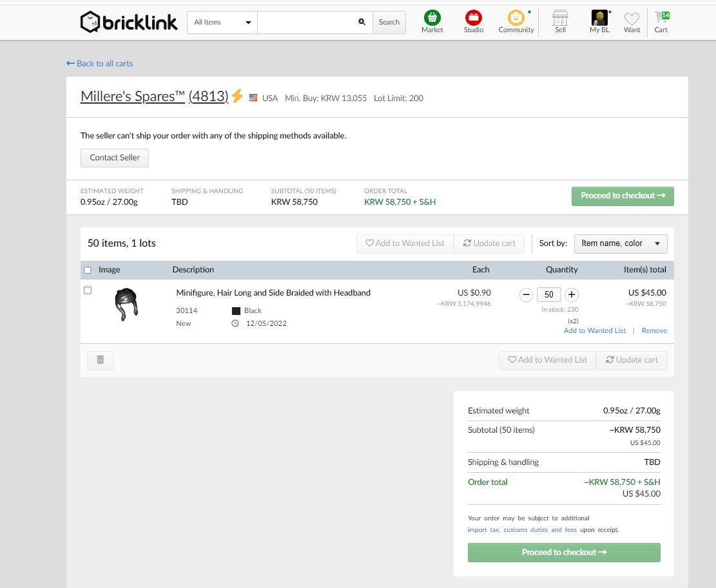Click top Add to Wanted List button
Viewport: 716px width, 588px height.
[405, 243]
